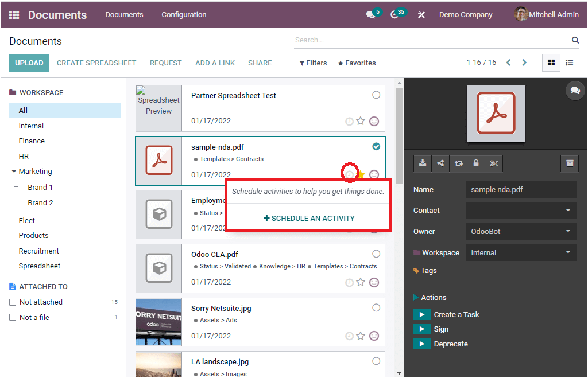Go to the next page arrow
This screenshot has width=588, height=378.
pyautogui.click(x=524, y=63)
